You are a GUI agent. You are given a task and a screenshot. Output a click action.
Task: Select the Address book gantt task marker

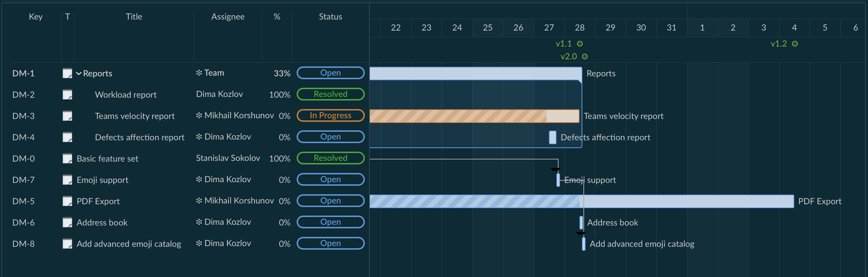(581, 223)
